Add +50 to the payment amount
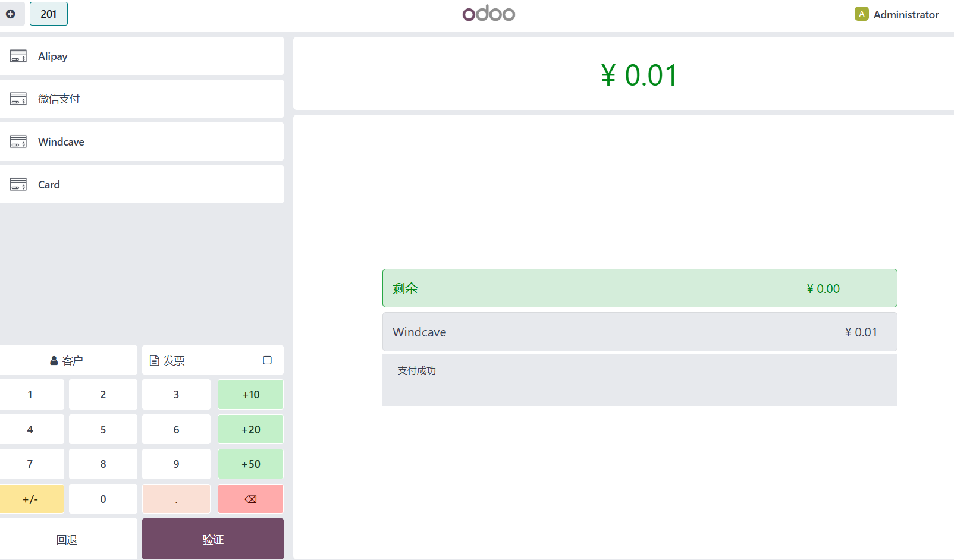954x560 pixels. tap(251, 464)
